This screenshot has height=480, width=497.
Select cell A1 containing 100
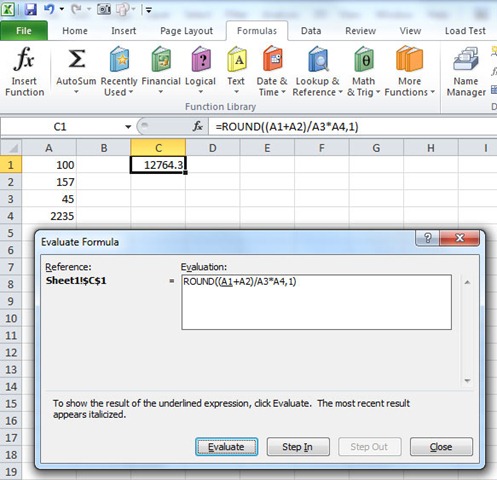[49, 165]
